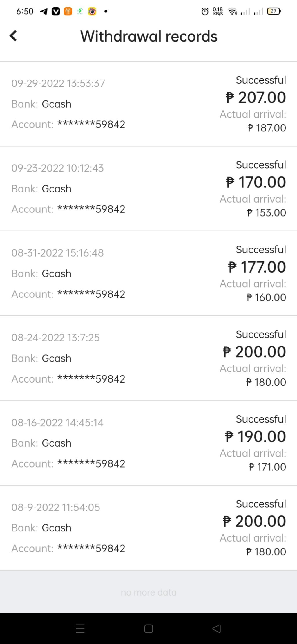
Task: Tap the 'no more data' footer text
Action: tap(148, 592)
